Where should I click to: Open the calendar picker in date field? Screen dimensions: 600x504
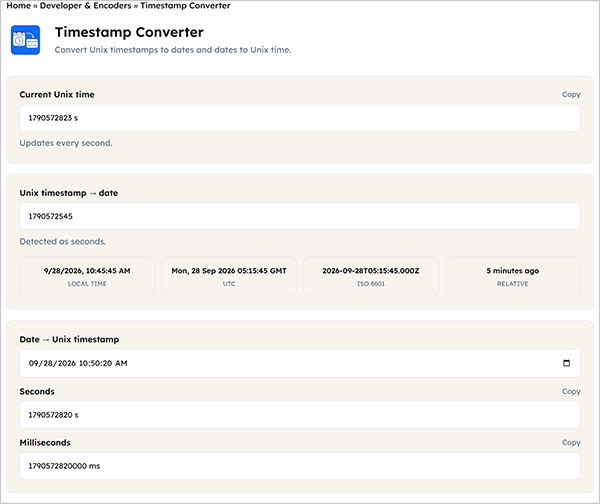coord(566,363)
